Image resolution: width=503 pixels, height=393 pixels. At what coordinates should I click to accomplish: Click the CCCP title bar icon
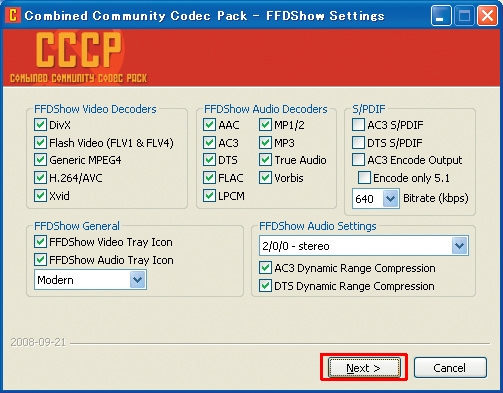point(13,15)
